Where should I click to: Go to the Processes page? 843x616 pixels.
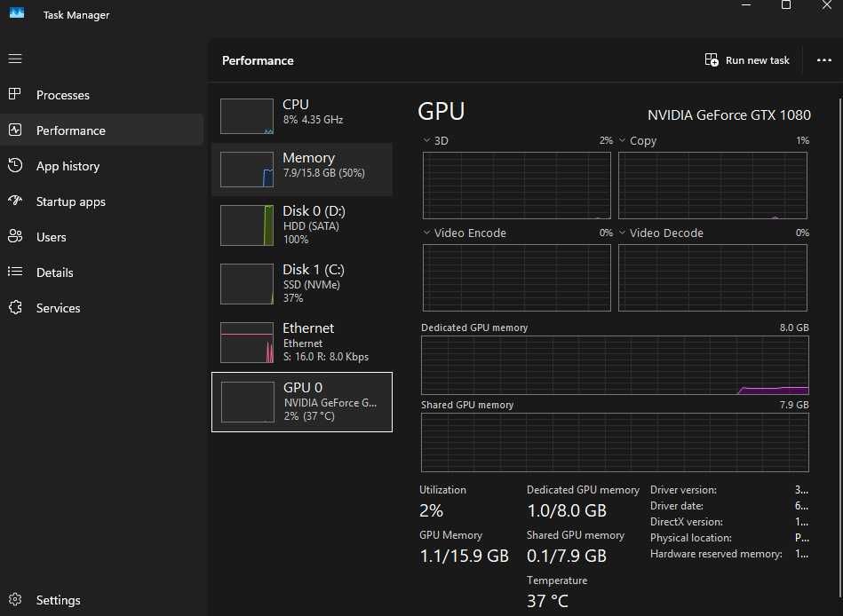click(x=101, y=95)
